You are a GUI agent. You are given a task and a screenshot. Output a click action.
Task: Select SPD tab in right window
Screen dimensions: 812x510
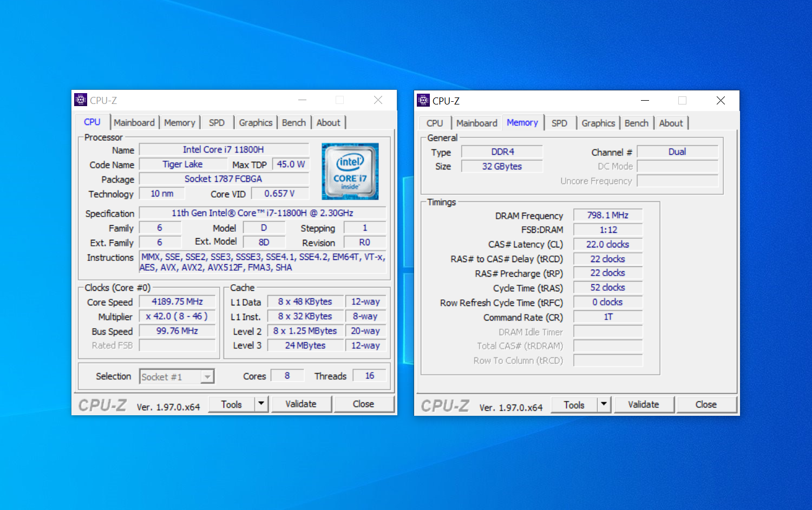tap(559, 123)
